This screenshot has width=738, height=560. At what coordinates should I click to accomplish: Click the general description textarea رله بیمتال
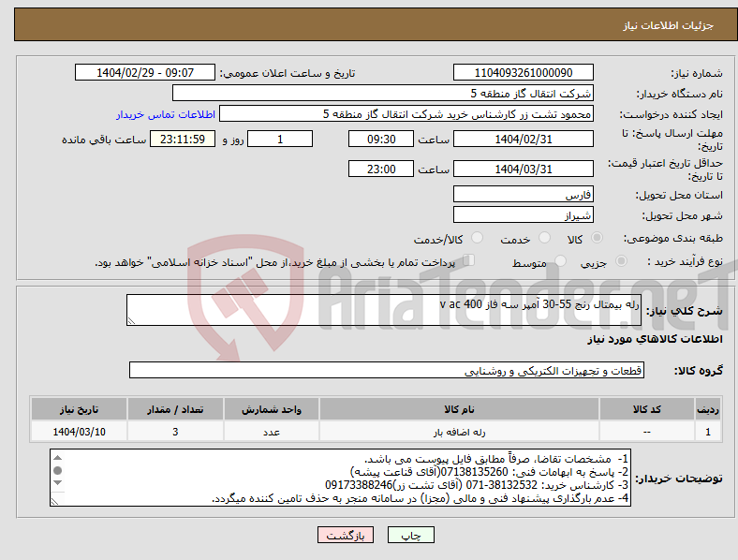384,310
